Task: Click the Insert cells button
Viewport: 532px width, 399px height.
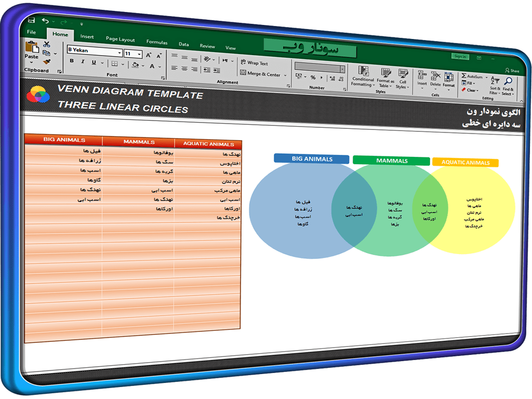Action: [422, 79]
